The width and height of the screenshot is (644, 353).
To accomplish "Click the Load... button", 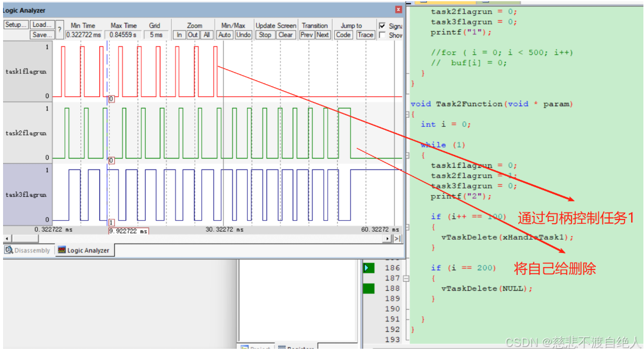I will [x=41, y=24].
